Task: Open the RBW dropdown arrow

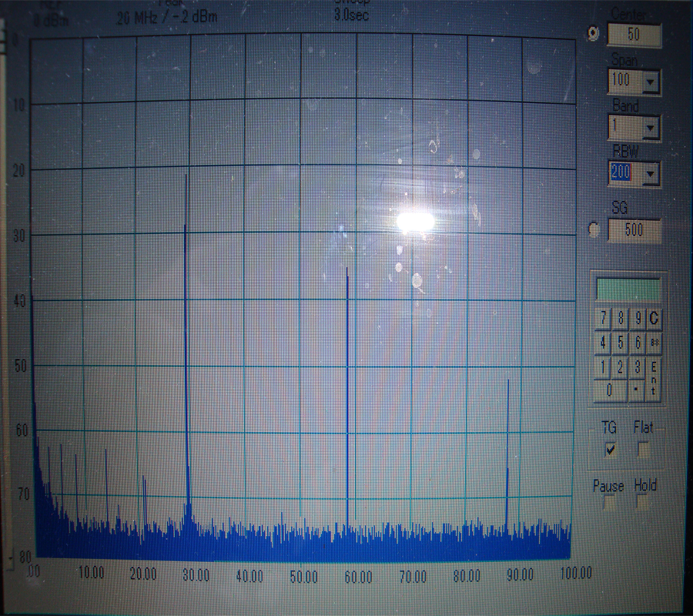Action: tap(651, 175)
